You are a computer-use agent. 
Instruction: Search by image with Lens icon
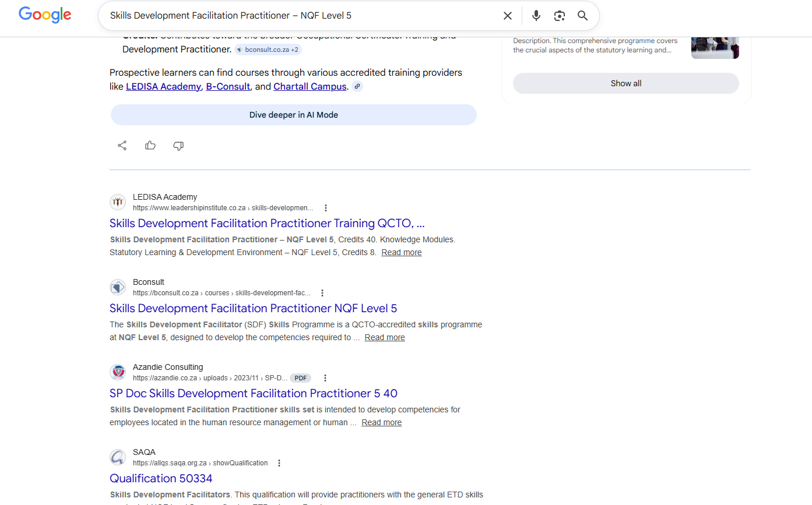coord(560,16)
